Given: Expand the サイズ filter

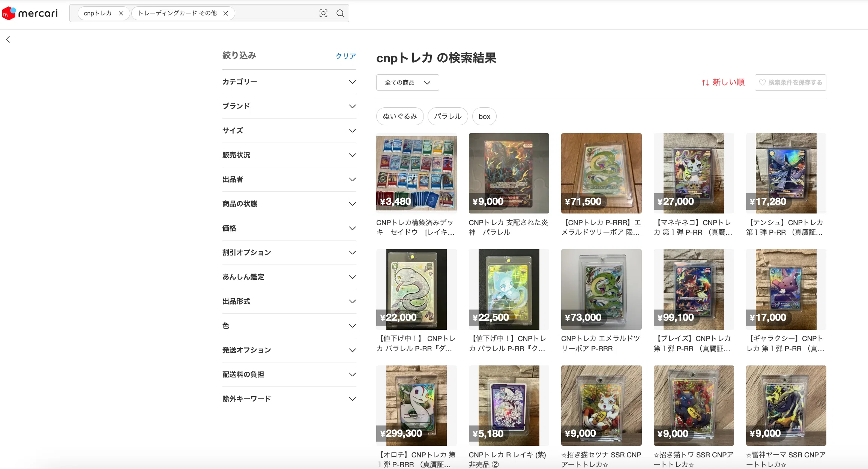Looking at the screenshot, I should tap(289, 131).
